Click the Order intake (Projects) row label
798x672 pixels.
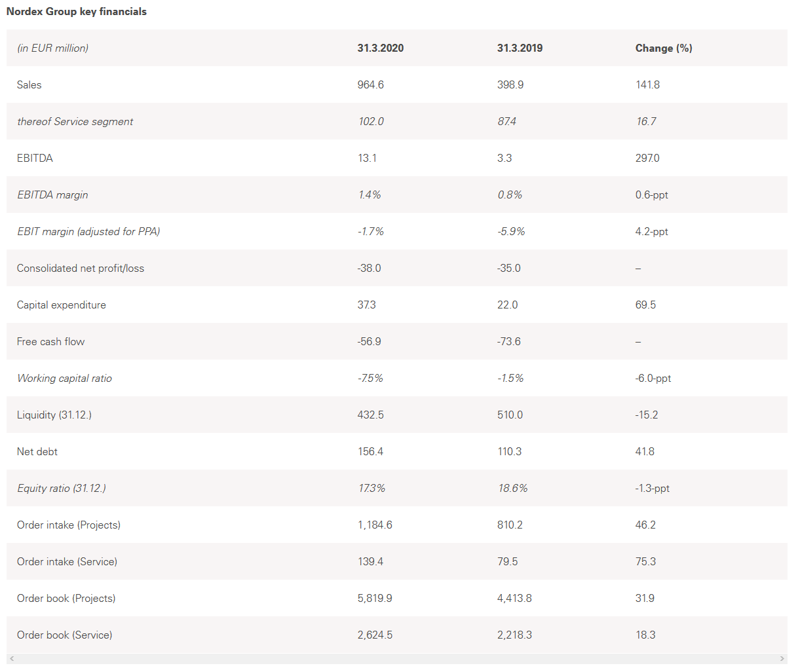point(69,525)
